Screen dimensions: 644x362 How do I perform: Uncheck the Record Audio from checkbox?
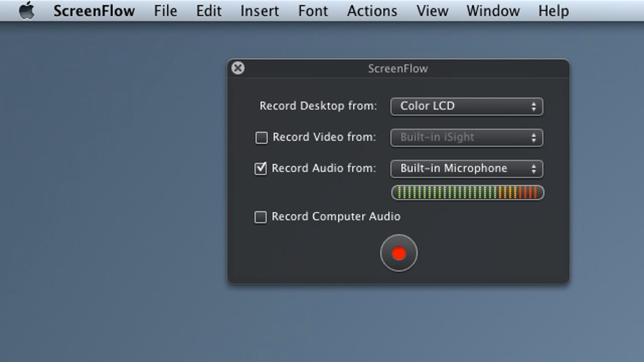(260, 168)
